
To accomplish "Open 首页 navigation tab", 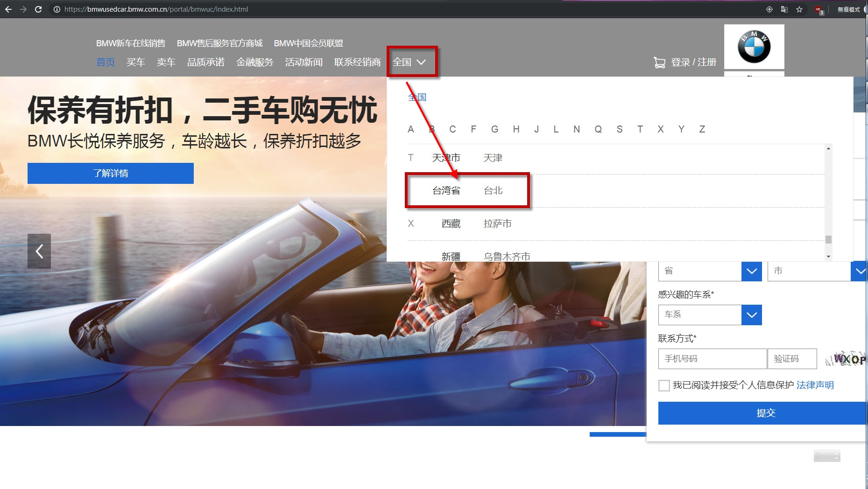I will [106, 62].
